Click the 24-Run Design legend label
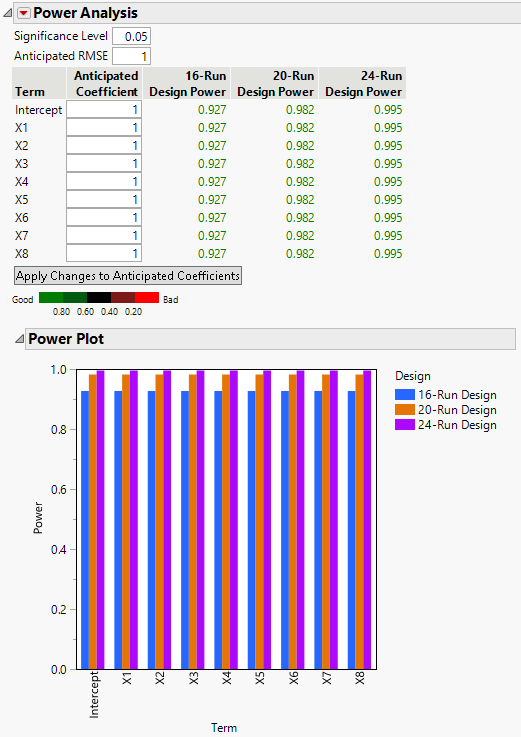 457,425
